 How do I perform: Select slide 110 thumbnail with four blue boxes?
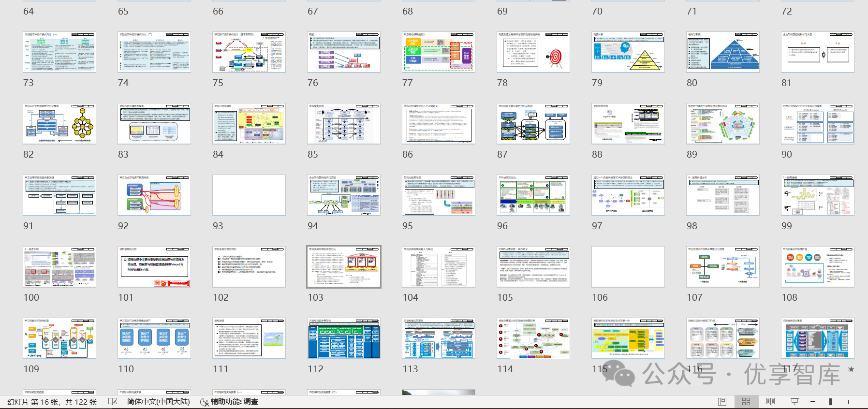point(154,338)
